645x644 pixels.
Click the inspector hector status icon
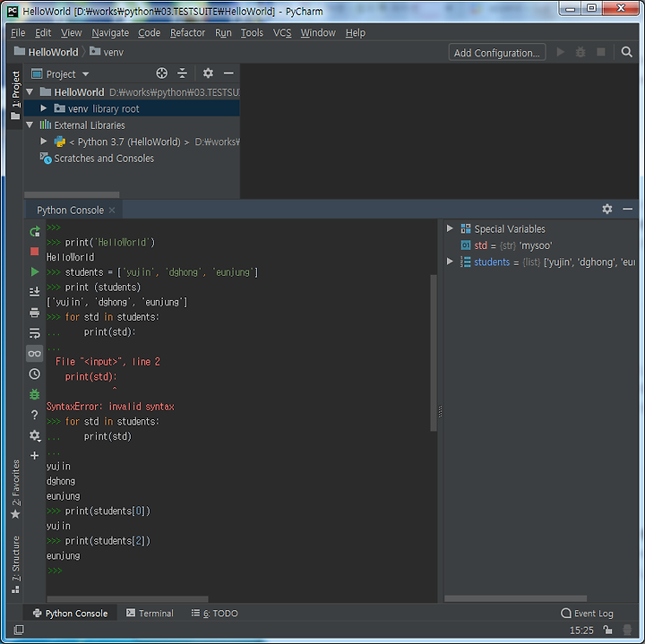pos(627,630)
